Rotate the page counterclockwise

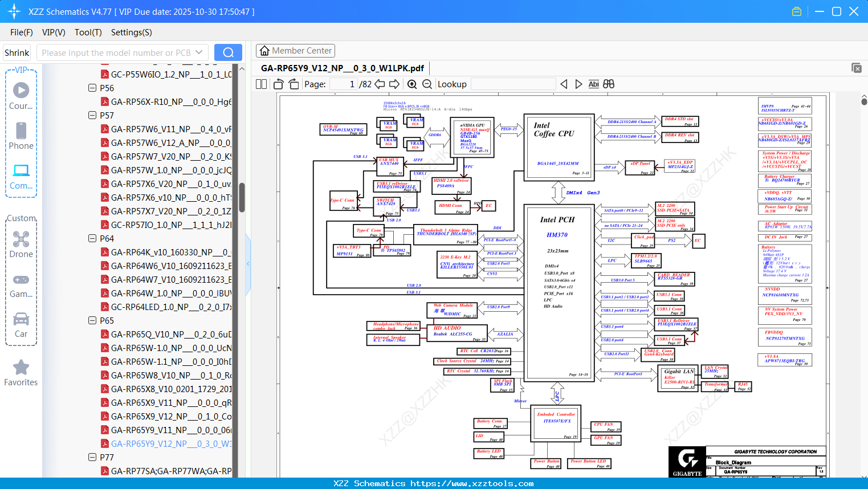point(279,84)
